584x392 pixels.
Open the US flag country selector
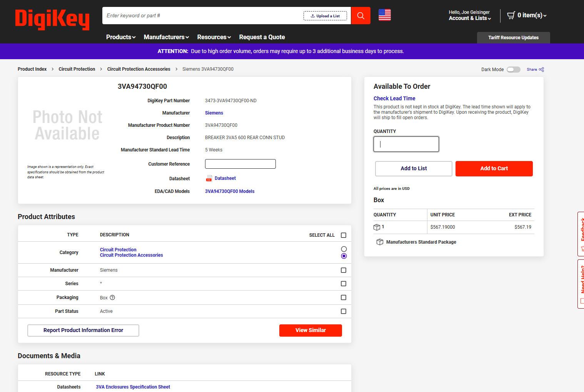[384, 15]
